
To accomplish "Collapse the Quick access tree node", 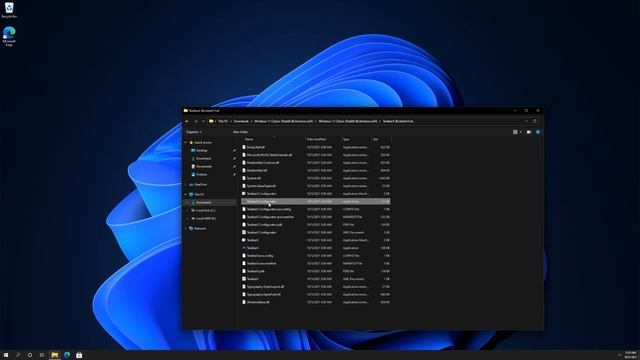I will (186, 142).
